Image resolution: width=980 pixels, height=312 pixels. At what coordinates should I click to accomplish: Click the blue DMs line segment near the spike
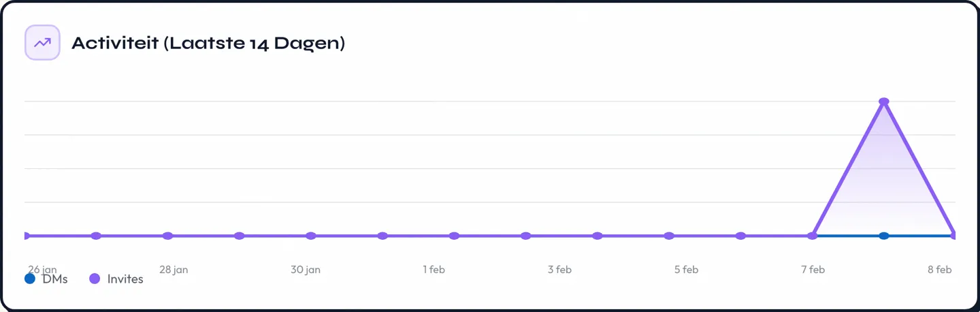(x=851, y=236)
